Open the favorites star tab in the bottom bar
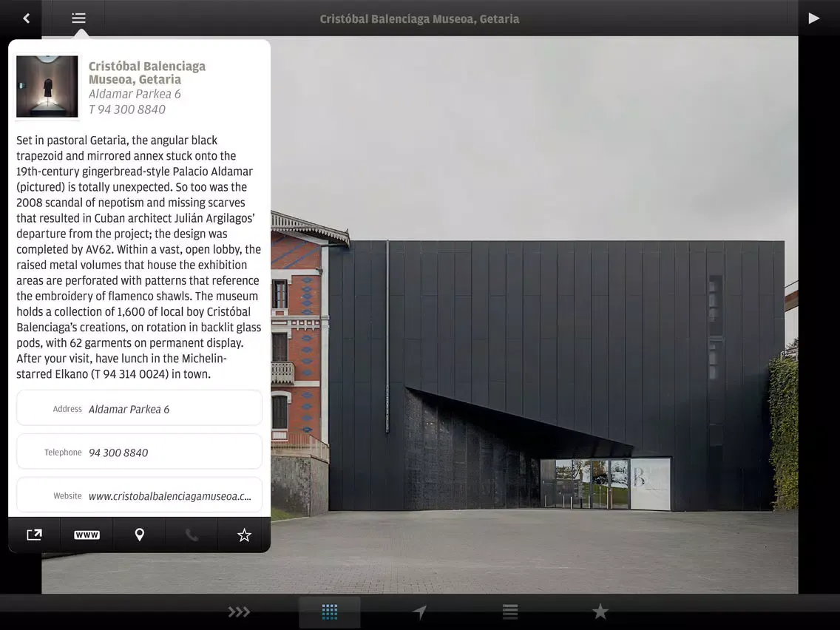The width and height of the screenshot is (840, 630). click(x=600, y=612)
